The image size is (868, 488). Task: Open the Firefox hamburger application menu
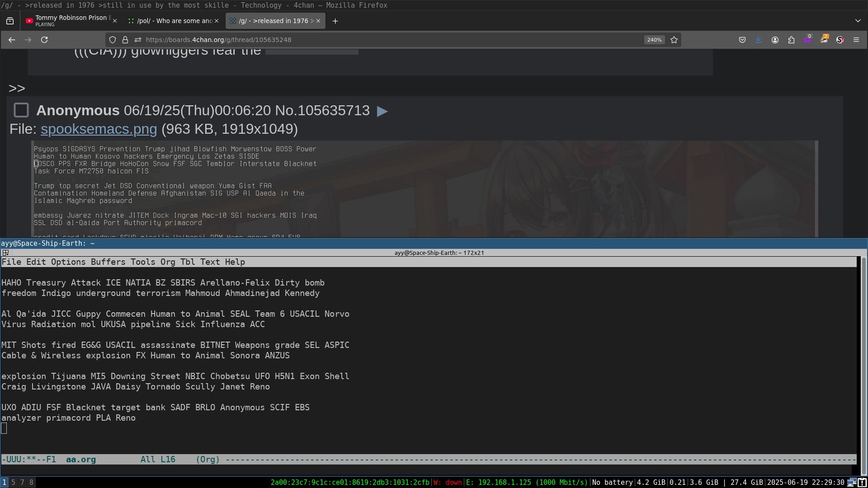856,40
